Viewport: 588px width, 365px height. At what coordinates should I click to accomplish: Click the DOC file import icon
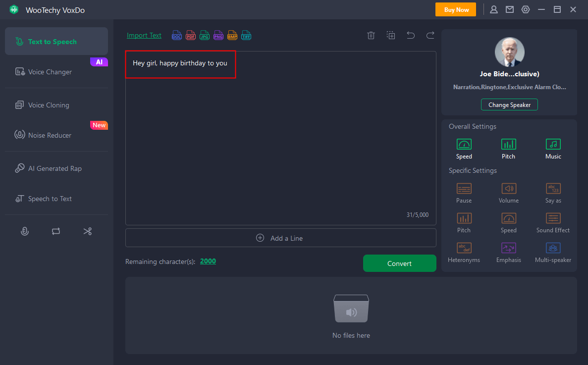point(177,36)
